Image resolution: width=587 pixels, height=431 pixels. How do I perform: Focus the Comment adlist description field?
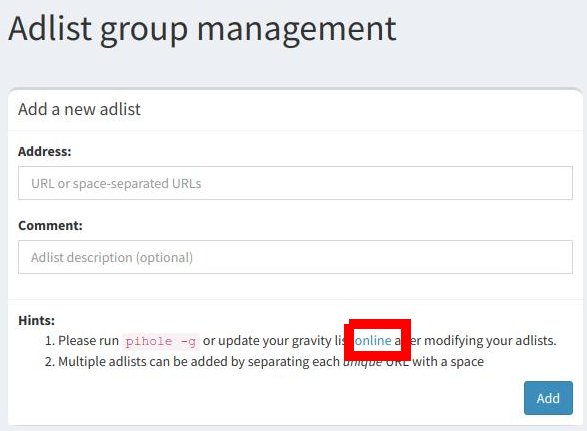coord(295,257)
